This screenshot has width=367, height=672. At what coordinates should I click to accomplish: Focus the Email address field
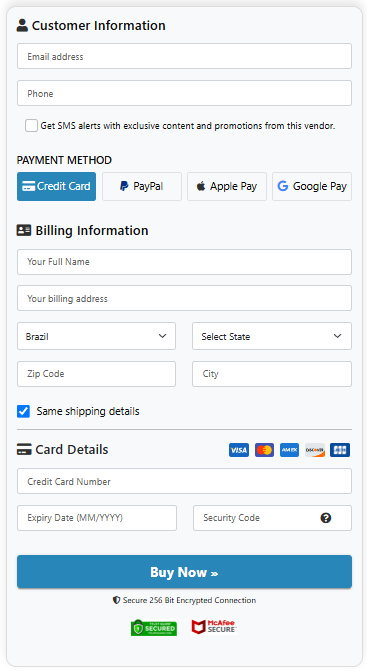[184, 56]
